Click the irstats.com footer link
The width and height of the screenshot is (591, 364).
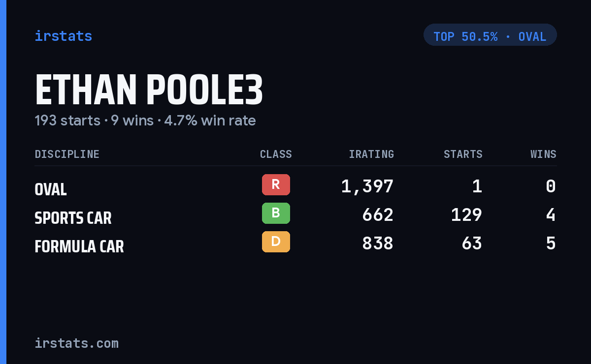coord(77,343)
